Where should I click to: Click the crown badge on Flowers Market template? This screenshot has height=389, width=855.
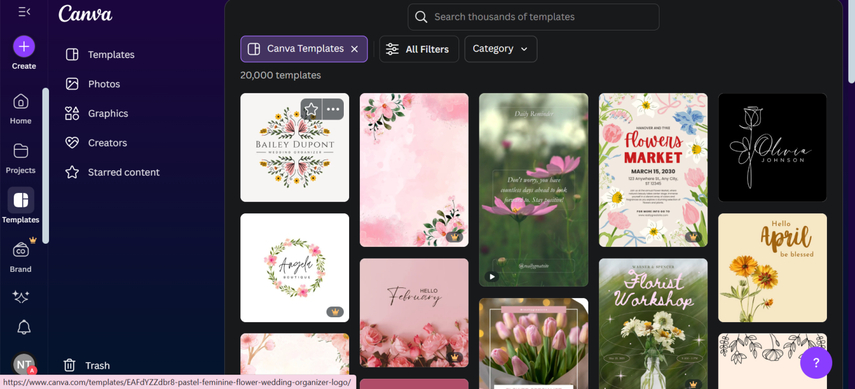coord(694,237)
